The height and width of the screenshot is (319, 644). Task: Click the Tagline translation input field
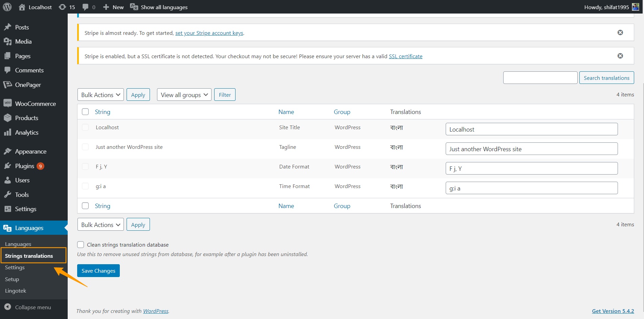click(x=532, y=149)
